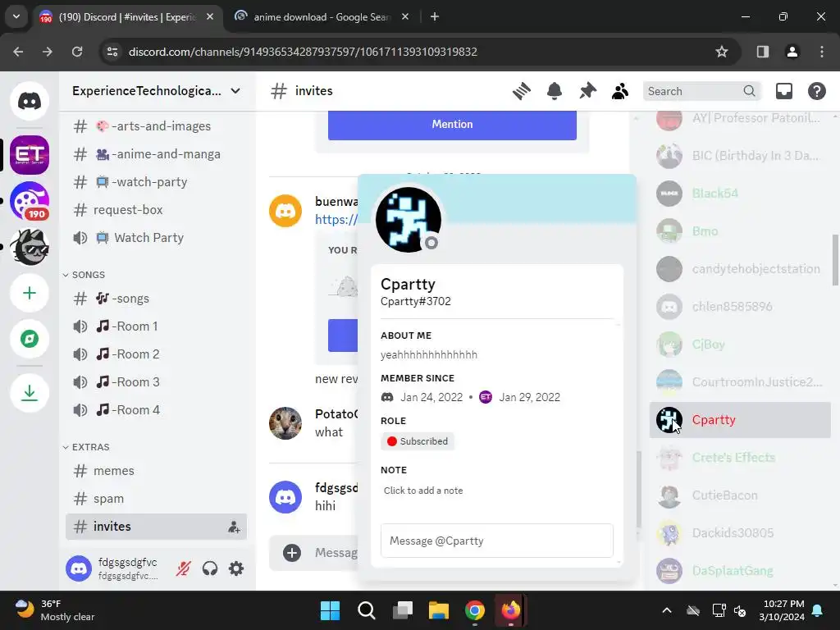Open the request-box channel
Screen dimensions: 840x630
[x=156, y=210]
